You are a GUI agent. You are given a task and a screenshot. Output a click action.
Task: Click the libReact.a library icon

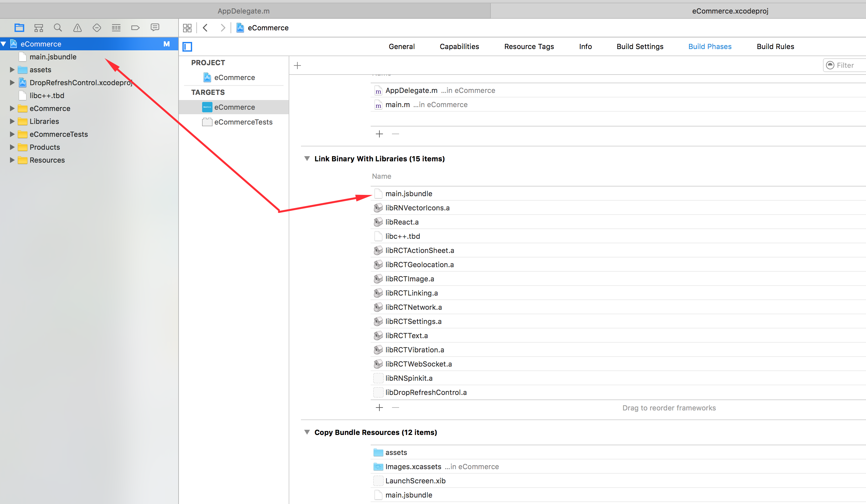[x=378, y=222]
